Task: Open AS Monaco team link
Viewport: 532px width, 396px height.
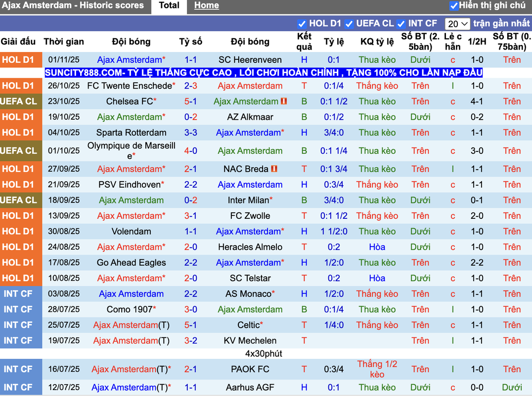Action: click(248, 294)
